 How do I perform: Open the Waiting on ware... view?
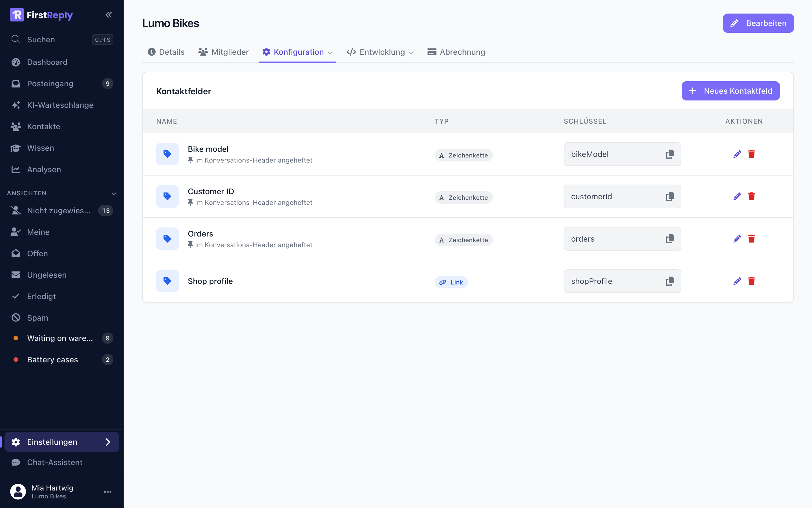click(x=62, y=338)
